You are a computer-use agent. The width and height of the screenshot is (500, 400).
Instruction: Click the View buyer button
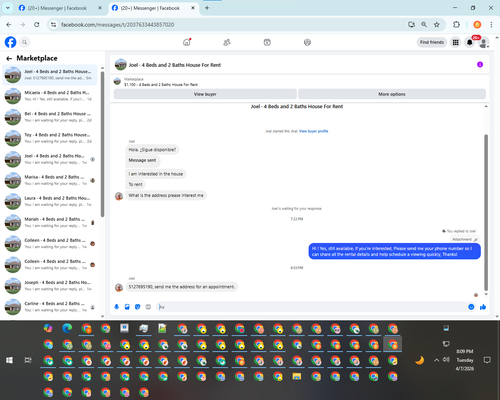pos(205,94)
